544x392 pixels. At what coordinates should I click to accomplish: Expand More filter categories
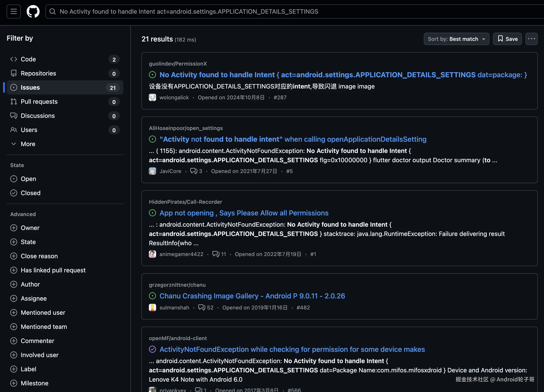pos(28,144)
